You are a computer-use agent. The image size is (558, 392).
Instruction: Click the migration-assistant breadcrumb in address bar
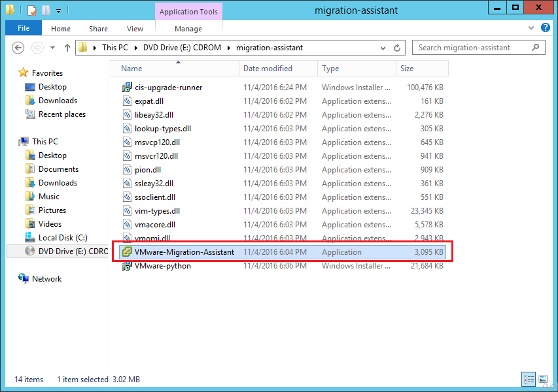click(270, 48)
